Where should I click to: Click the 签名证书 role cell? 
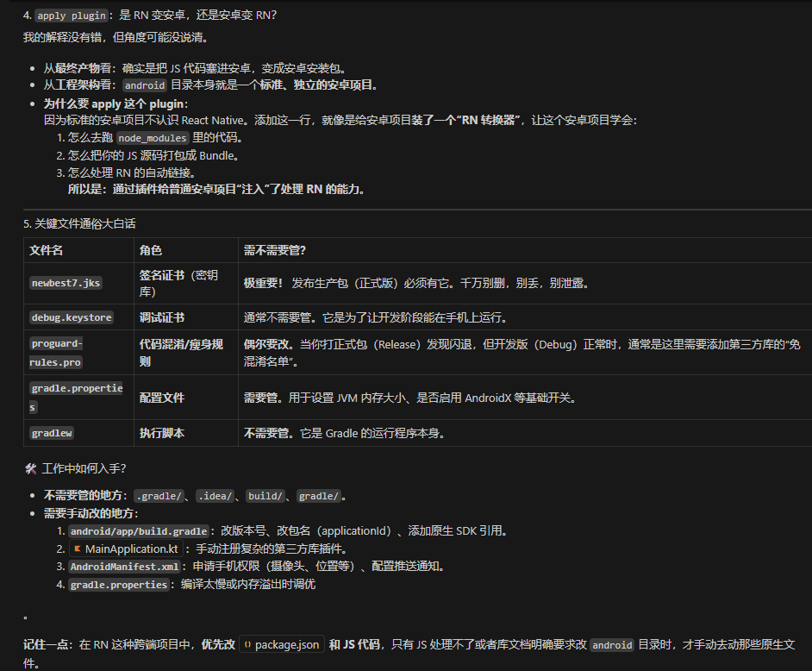pos(186,283)
